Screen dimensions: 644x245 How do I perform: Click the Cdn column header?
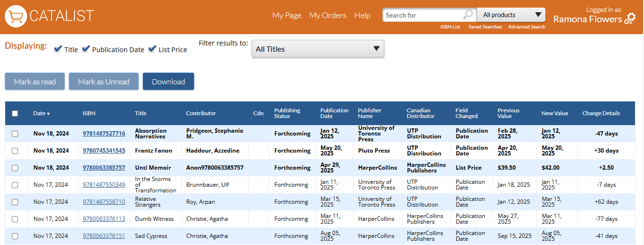pos(258,113)
